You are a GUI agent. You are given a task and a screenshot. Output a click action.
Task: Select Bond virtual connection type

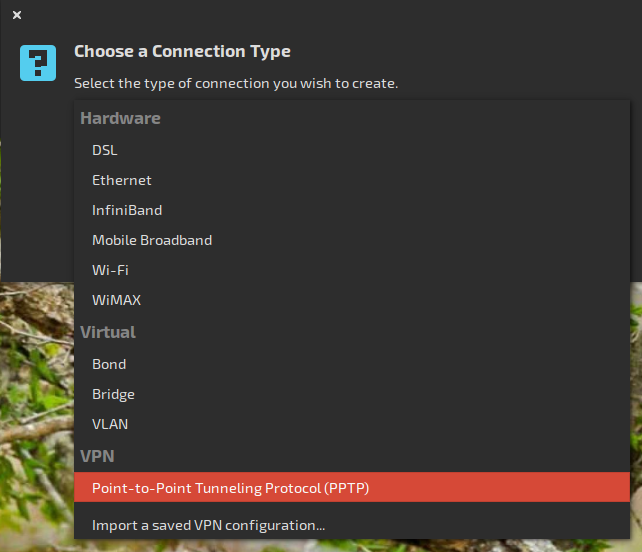coord(109,364)
